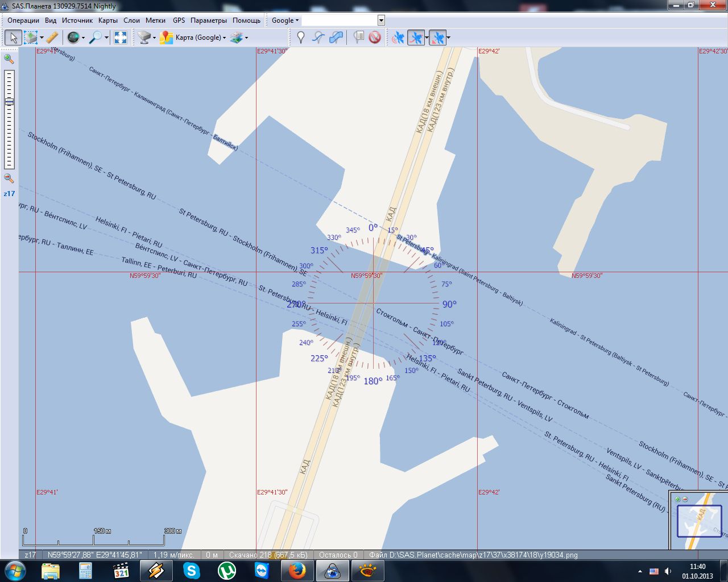The width and height of the screenshot is (728, 582).
Task: Open the Параметры menu
Action: 208,20
